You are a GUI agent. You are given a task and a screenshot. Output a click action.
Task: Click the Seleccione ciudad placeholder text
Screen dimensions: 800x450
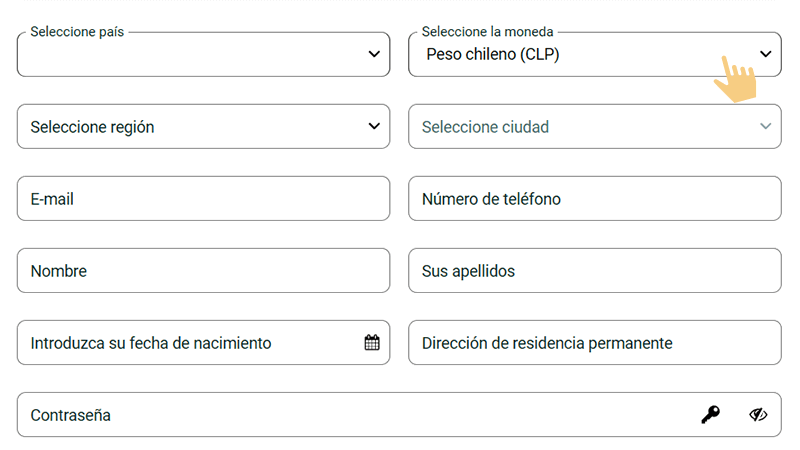click(x=485, y=127)
